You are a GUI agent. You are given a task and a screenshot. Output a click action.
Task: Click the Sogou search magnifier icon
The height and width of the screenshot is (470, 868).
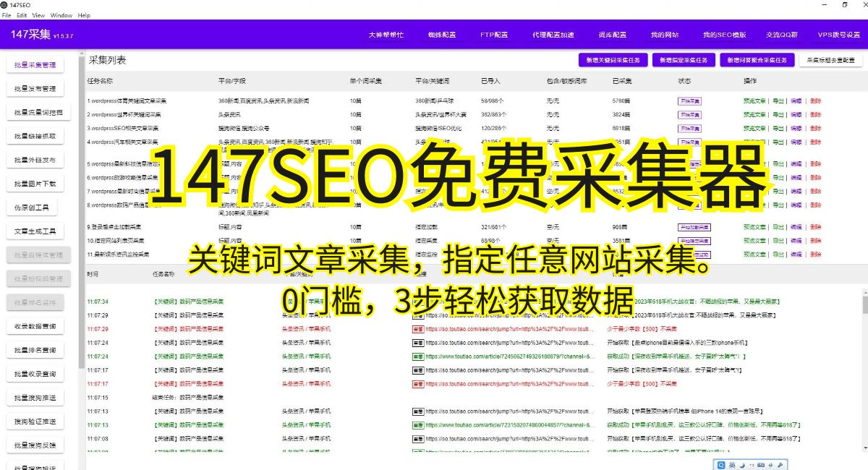pos(721,464)
